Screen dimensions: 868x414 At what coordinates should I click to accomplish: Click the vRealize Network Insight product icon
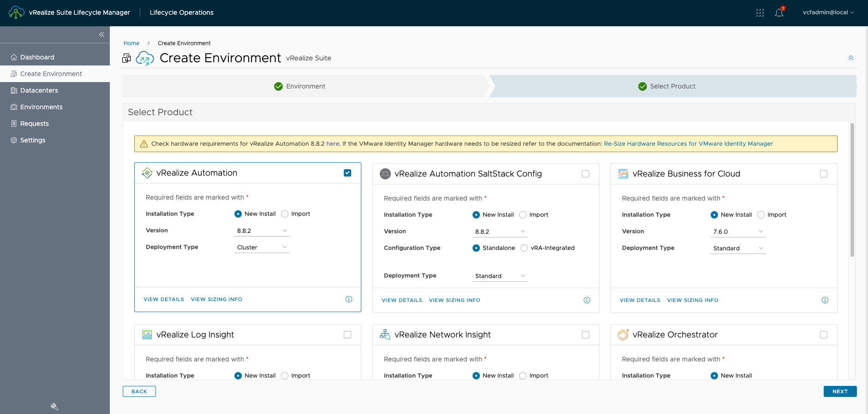(385, 335)
